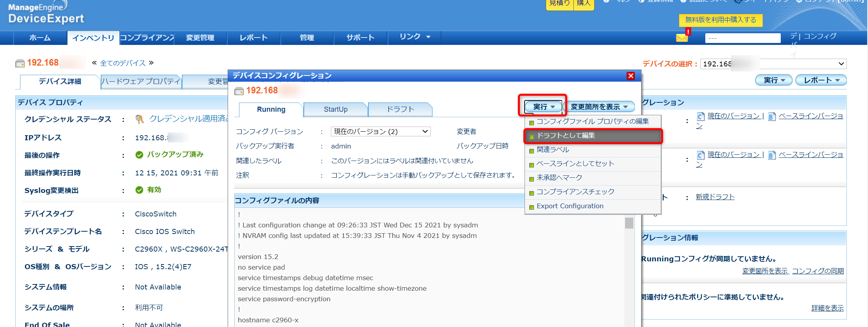Click the 変更箇所を表示 link under sync status
Screen dimensions: 868x327
pos(765,271)
